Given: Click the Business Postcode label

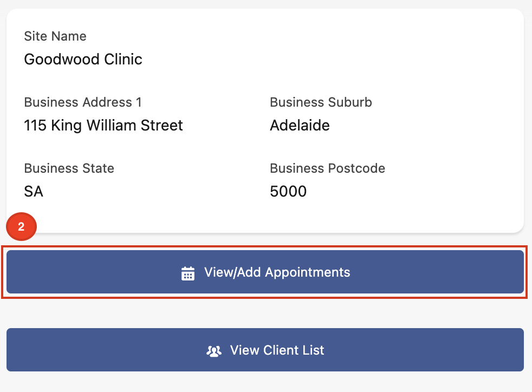Looking at the screenshot, I should tap(327, 168).
